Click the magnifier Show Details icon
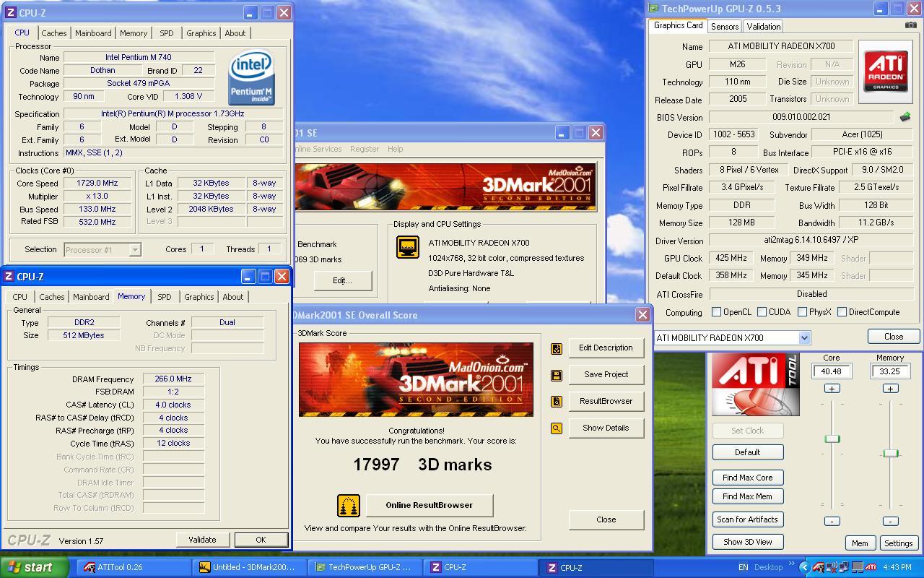 557,428
